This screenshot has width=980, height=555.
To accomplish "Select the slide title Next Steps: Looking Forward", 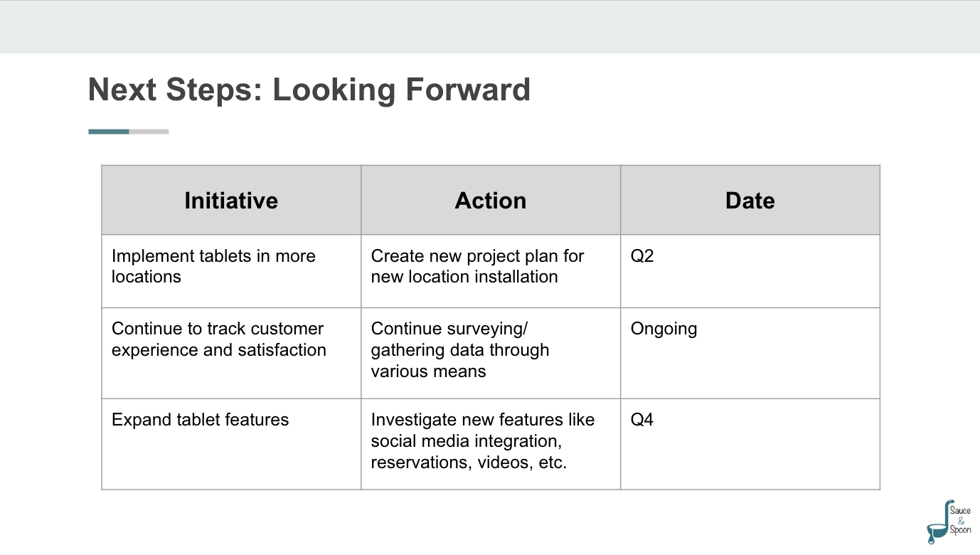I will (309, 90).
